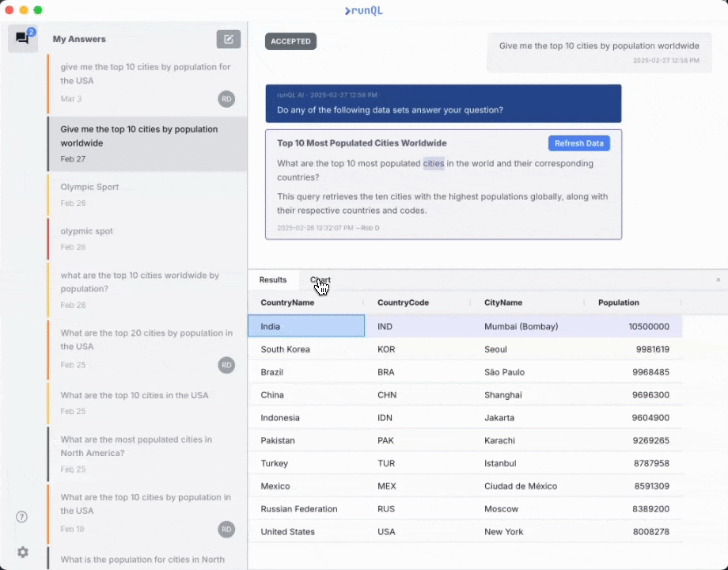Click the Jakarta cell
This screenshot has width=728, height=570.
[529, 418]
